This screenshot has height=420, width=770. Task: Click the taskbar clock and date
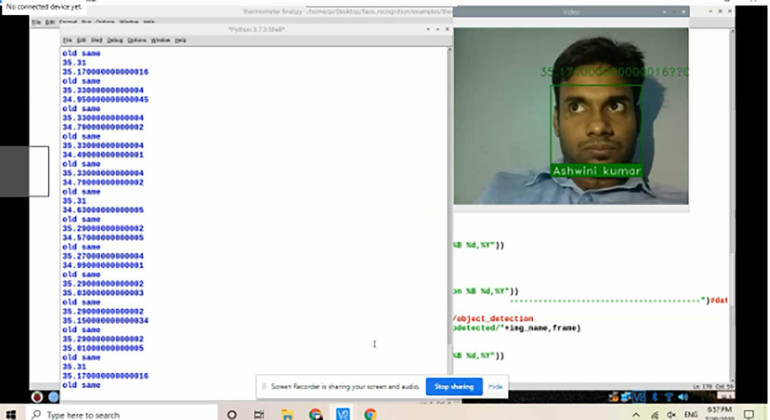pyautogui.click(x=718, y=413)
